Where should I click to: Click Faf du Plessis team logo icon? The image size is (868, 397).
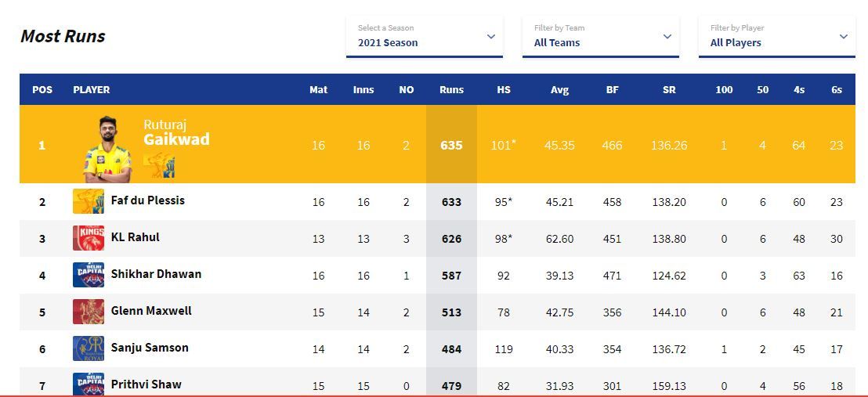(88, 201)
